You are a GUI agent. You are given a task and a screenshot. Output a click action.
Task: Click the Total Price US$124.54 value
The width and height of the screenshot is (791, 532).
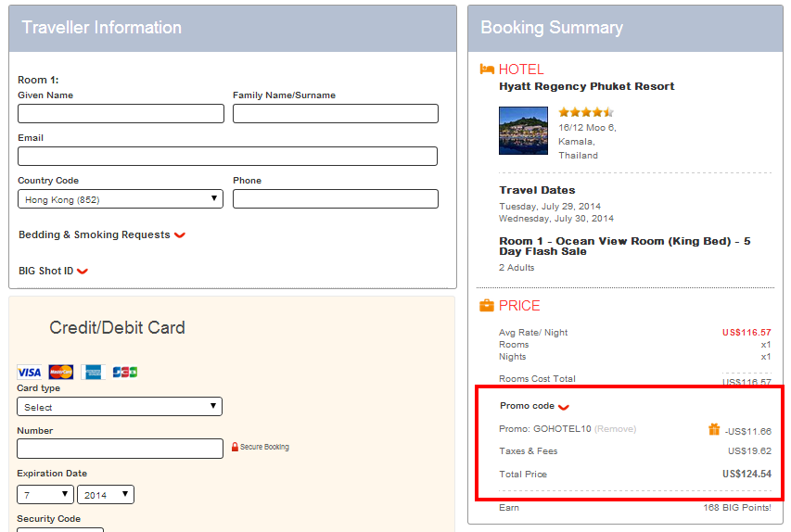coord(746,474)
